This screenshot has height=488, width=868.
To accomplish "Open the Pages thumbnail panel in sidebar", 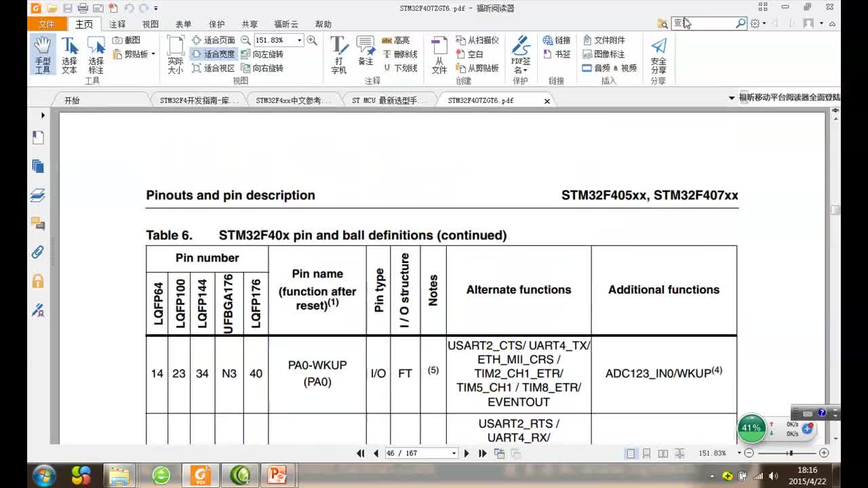I will click(38, 166).
